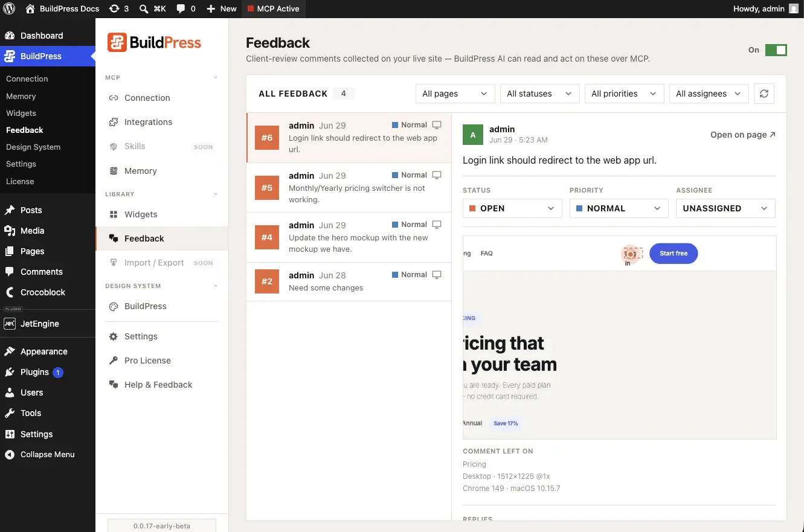Click Collapse Menu in WordPress sidebar
The image size is (804, 532).
click(48, 455)
